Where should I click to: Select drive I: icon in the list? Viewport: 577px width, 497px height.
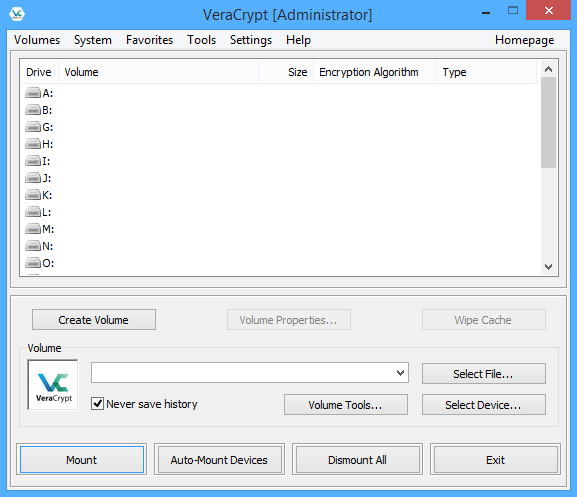coord(33,161)
